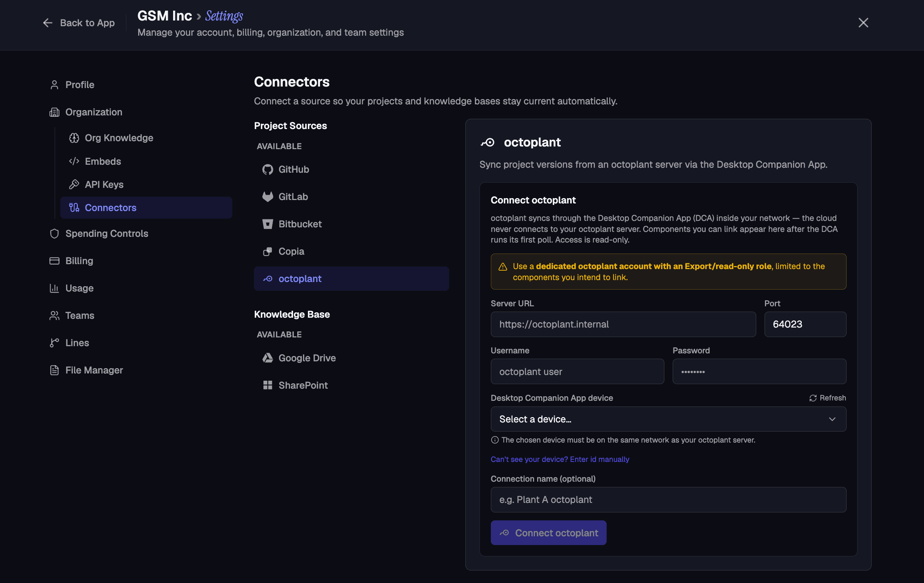924x583 pixels.
Task: Close the settings with the X icon
Action: click(x=863, y=23)
